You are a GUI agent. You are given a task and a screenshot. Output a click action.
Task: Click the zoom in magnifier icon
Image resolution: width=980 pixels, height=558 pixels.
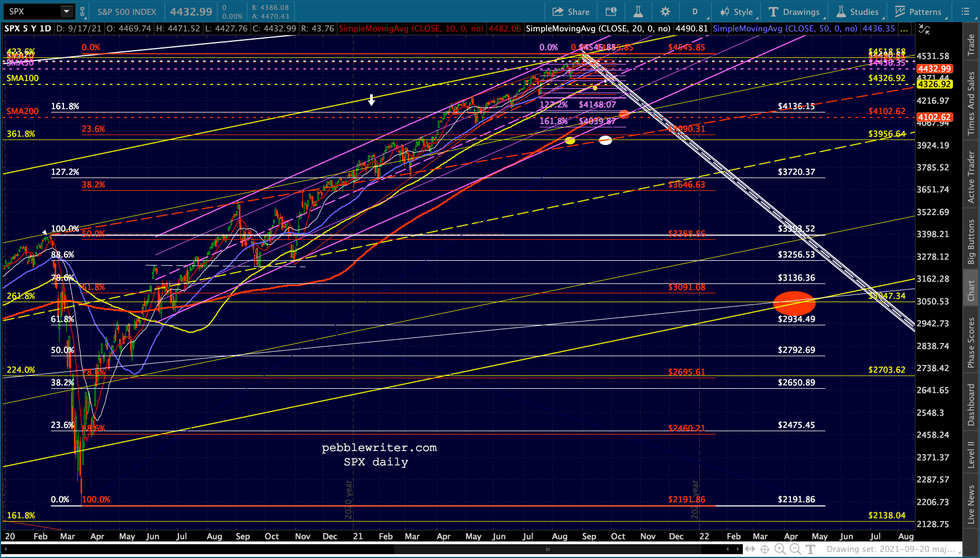(780, 549)
